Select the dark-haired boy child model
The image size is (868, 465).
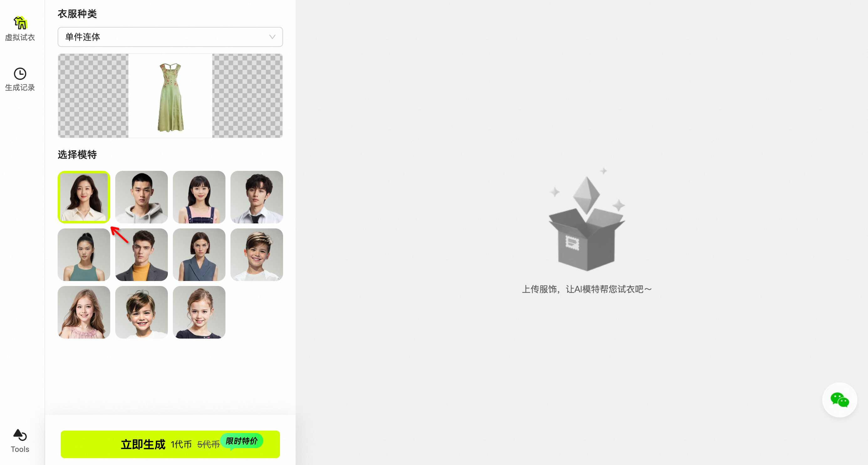[x=141, y=312]
